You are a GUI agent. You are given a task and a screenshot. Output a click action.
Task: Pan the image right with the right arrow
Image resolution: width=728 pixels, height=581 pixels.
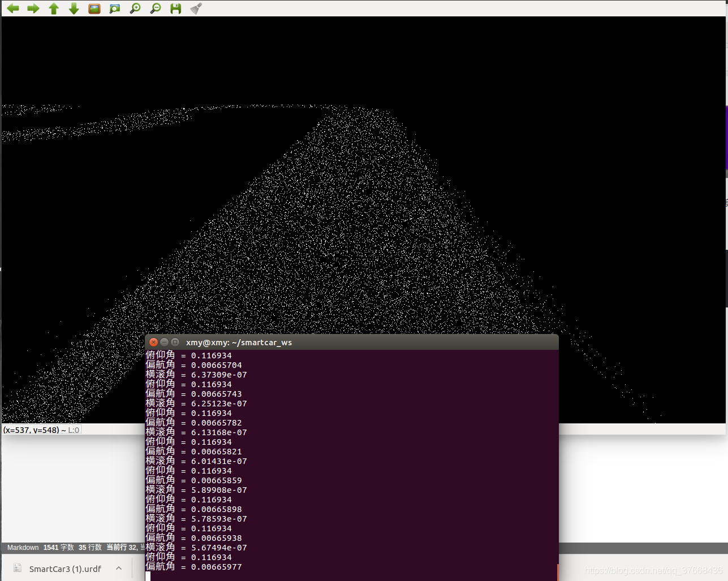click(33, 8)
